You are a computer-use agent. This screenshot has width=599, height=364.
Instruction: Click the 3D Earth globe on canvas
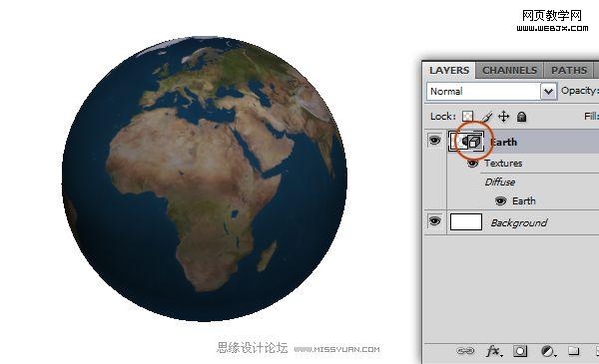coord(205,179)
